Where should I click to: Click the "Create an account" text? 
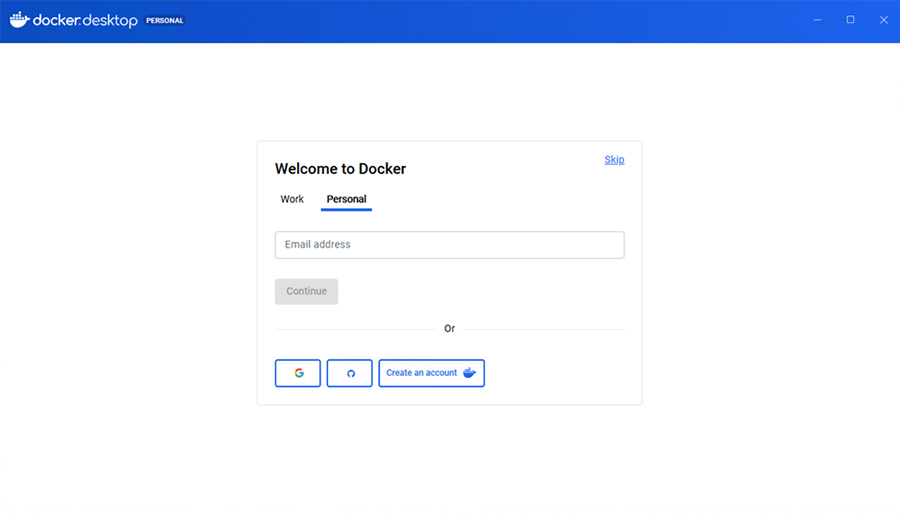pos(421,373)
